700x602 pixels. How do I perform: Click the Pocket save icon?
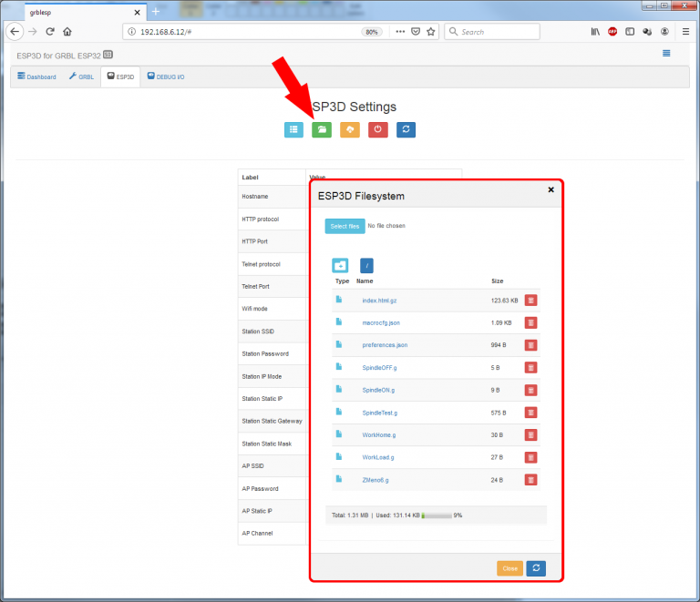[416, 32]
